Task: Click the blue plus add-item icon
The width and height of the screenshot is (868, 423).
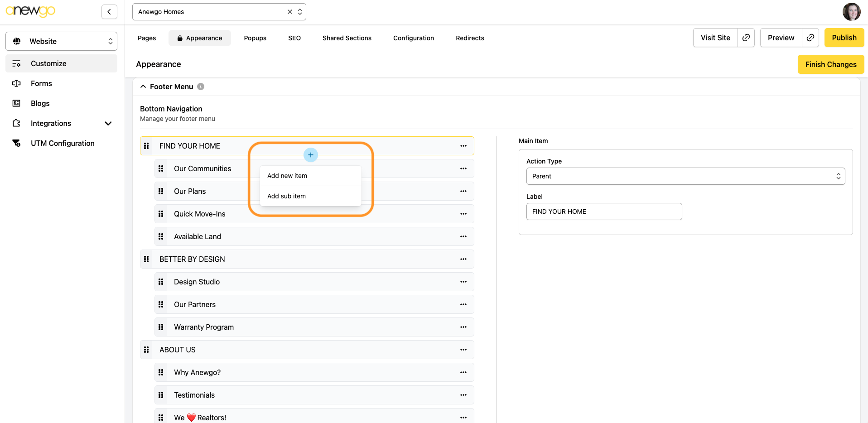Action: click(310, 155)
